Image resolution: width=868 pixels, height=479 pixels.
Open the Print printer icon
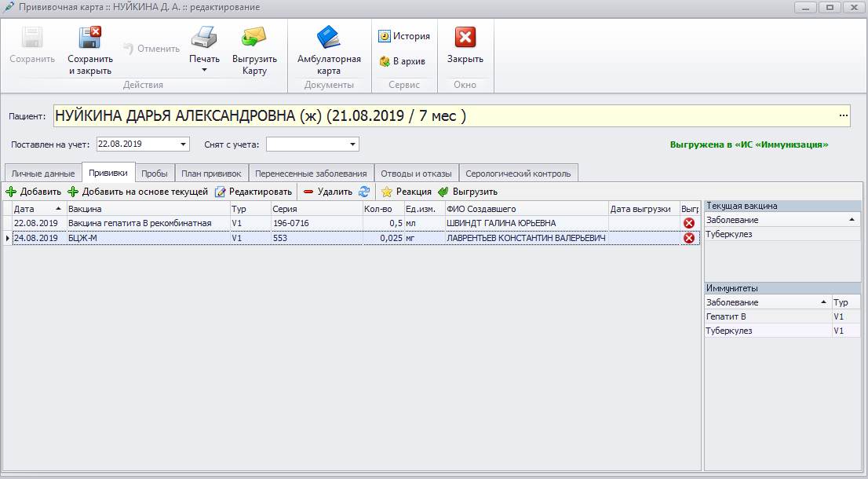(204, 38)
